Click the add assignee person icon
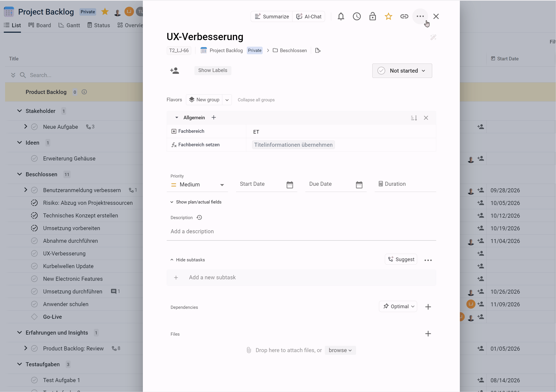 coord(174,71)
